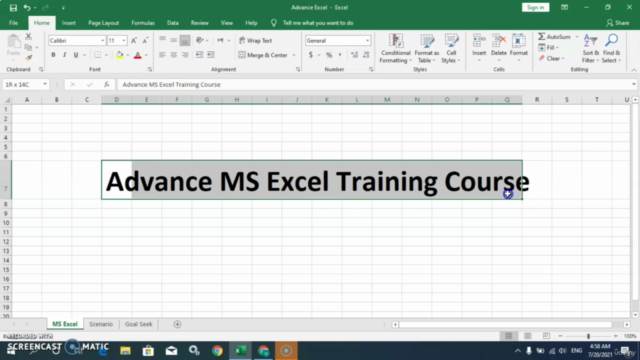
Task: Click the Share button
Action: click(x=618, y=23)
